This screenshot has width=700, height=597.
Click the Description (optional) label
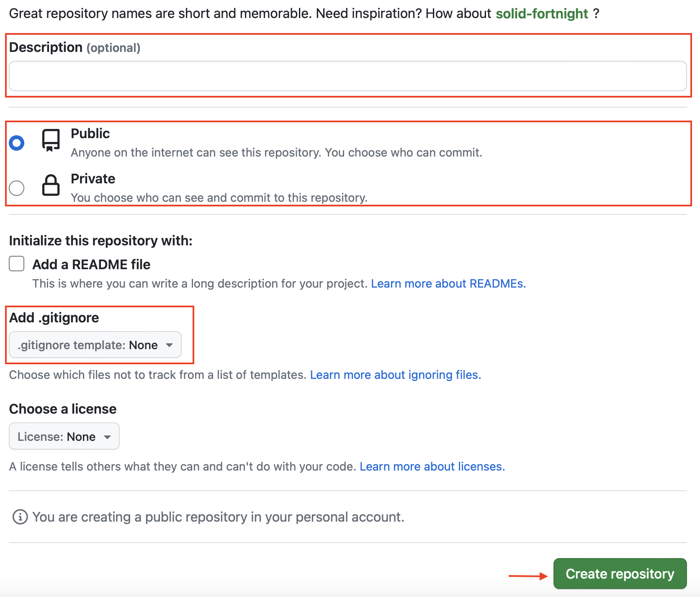pyautogui.click(x=75, y=48)
